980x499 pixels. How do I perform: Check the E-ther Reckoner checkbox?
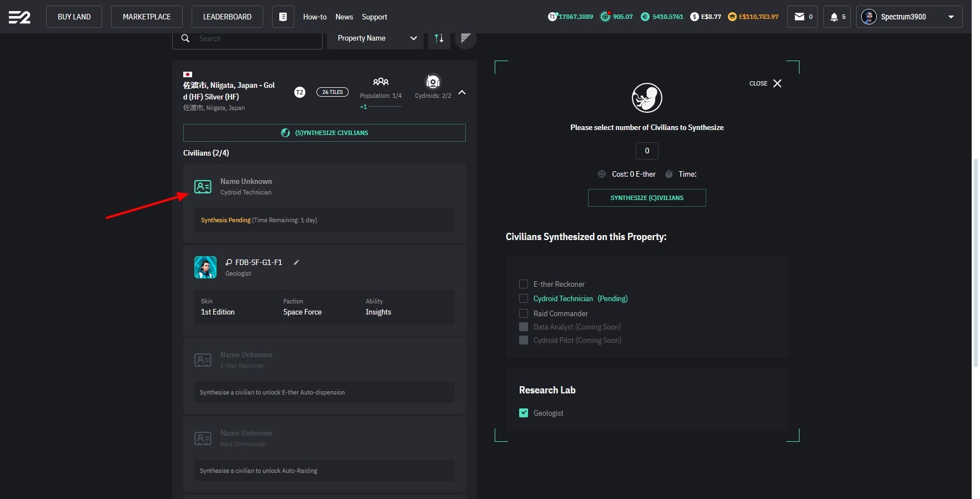[x=523, y=284]
